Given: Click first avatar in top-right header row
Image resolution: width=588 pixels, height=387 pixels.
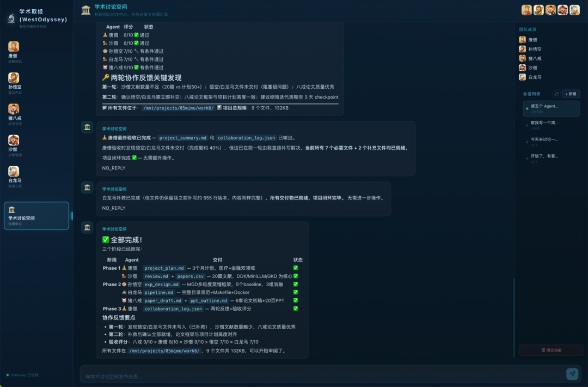Looking at the screenshot, I should coord(526,10).
